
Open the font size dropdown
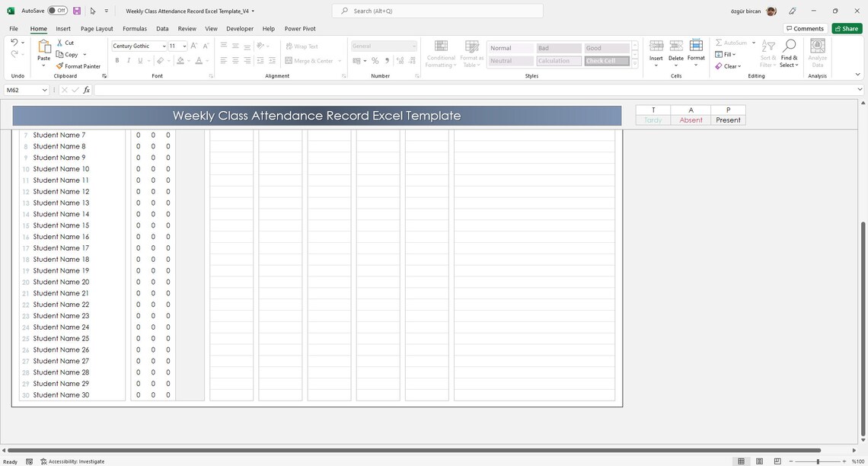(184, 46)
